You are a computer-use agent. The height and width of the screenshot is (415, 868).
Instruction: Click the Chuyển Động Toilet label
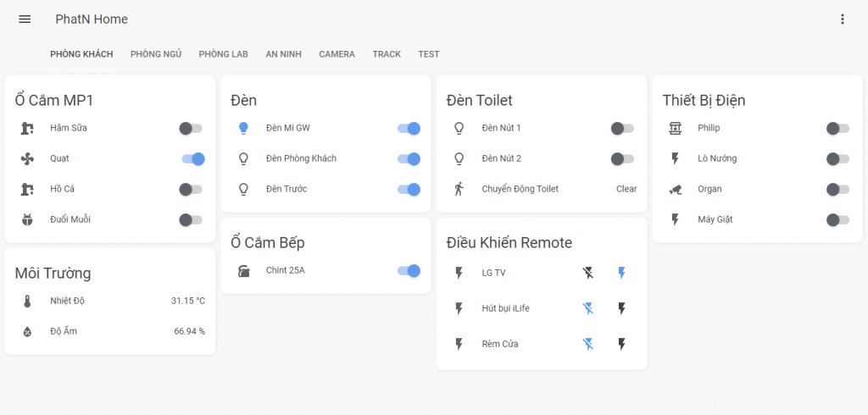coord(520,189)
